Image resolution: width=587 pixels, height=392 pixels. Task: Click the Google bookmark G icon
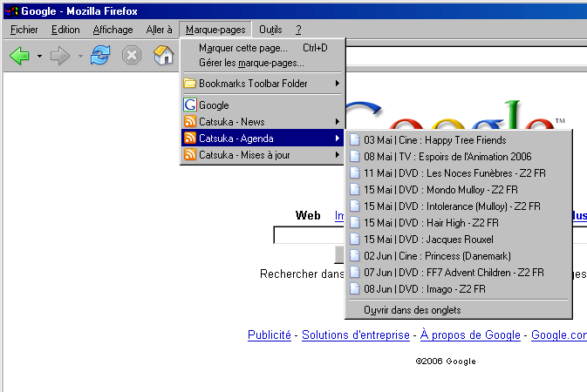click(x=190, y=105)
